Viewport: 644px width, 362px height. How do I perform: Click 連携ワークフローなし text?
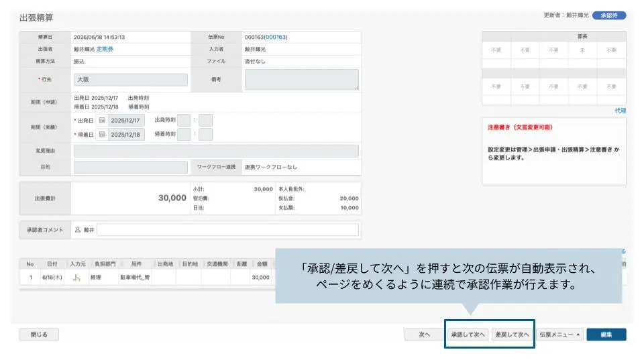point(270,167)
